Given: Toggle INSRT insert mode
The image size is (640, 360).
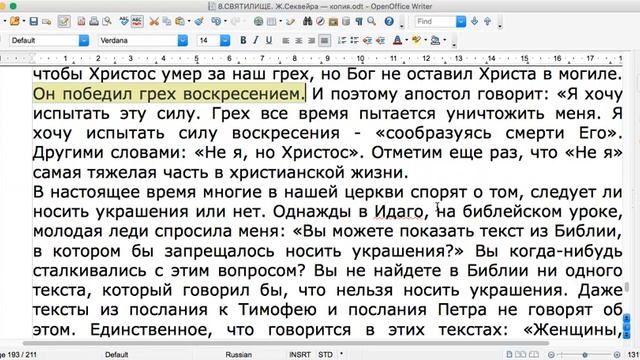Looking at the screenshot, I should point(300,355).
